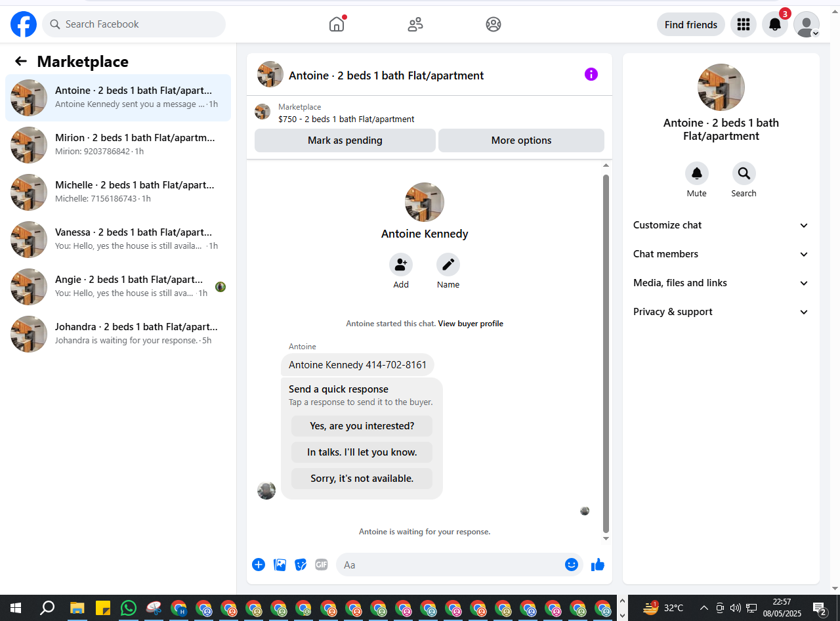
Task: Open the GIF picker icon
Action: click(322, 565)
